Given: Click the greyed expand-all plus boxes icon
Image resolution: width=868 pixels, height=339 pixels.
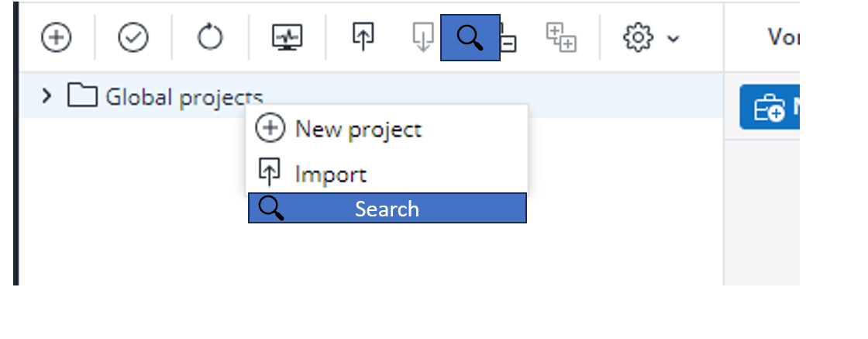Looking at the screenshot, I should point(561,37).
